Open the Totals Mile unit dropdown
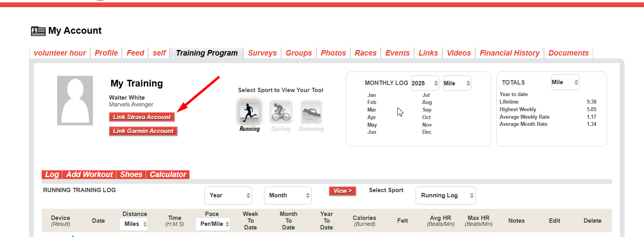 pos(565,82)
